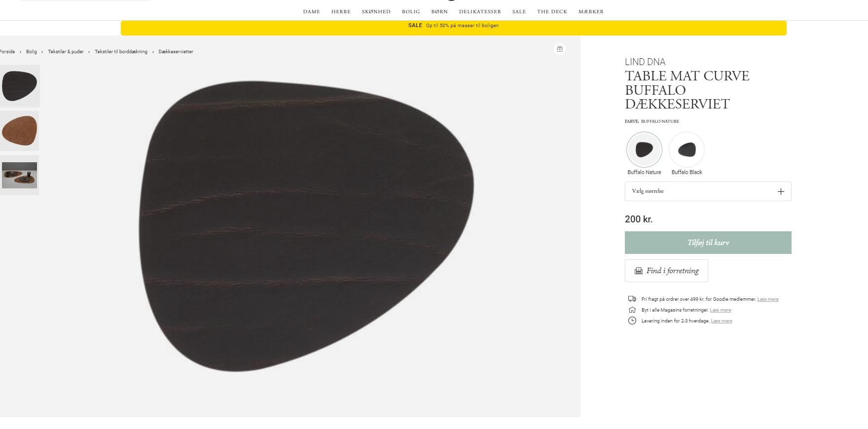Show the table setting lifestyle thumbnail
This screenshot has height=429, width=868.
click(x=19, y=175)
